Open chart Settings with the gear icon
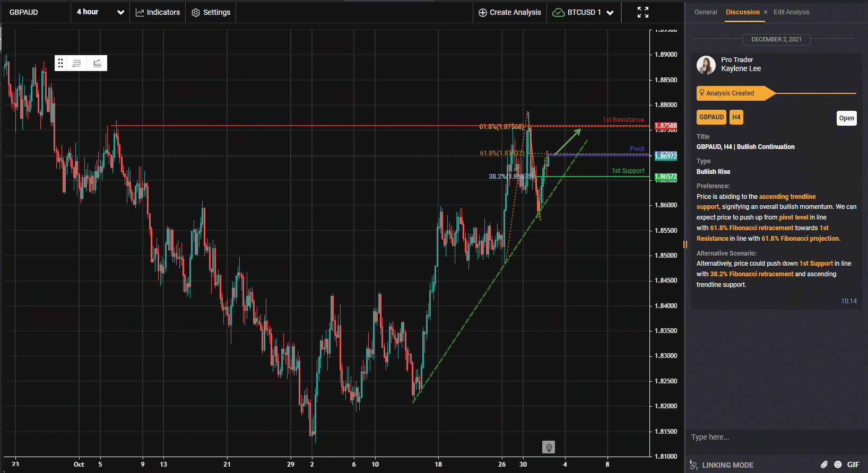The height and width of the screenshot is (473, 868). (211, 12)
